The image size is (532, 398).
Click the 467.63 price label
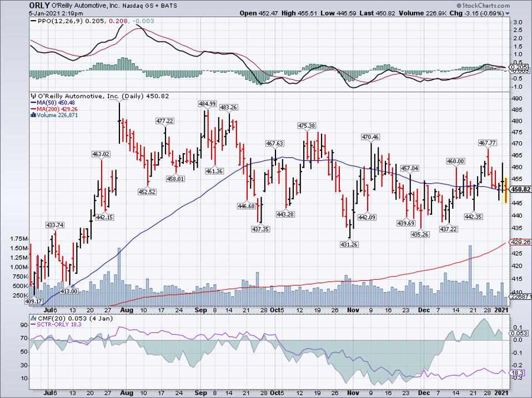click(274, 143)
